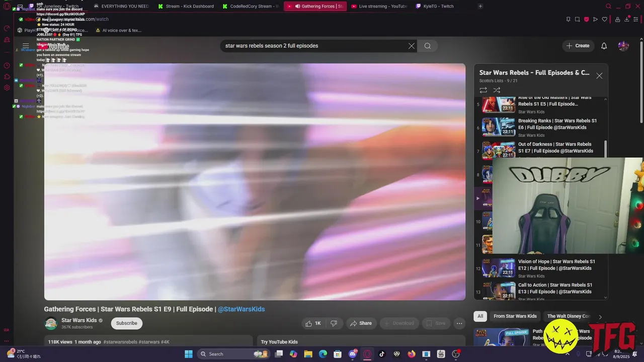
Task: Select the All filter chip
Action: point(480,316)
